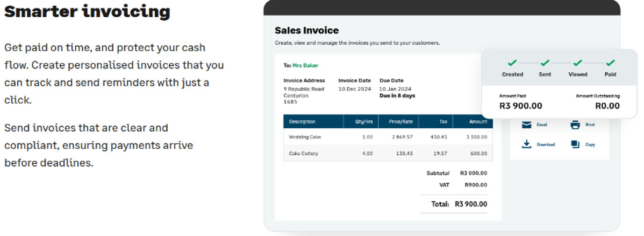Click the Email envelope icon
The image size is (644, 236).
tap(527, 125)
